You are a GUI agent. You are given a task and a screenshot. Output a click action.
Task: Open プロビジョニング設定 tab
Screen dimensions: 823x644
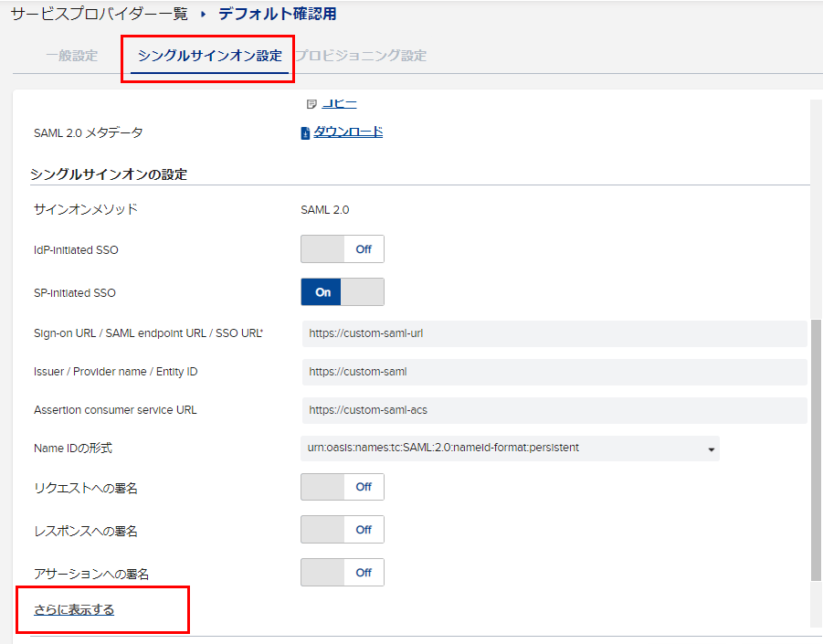coord(361,55)
